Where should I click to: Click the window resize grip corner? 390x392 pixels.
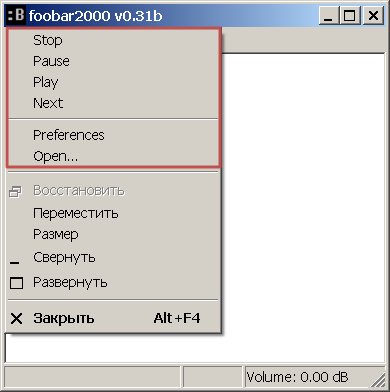(378, 379)
